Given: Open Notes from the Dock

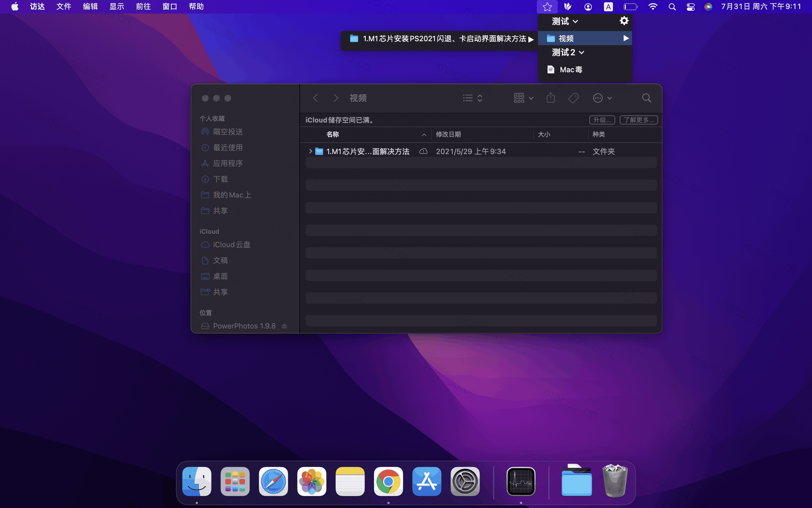Looking at the screenshot, I should point(350,481).
